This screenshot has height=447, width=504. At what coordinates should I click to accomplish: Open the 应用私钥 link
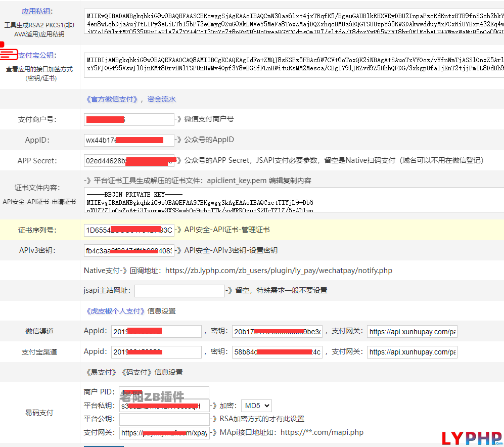[36, 11]
